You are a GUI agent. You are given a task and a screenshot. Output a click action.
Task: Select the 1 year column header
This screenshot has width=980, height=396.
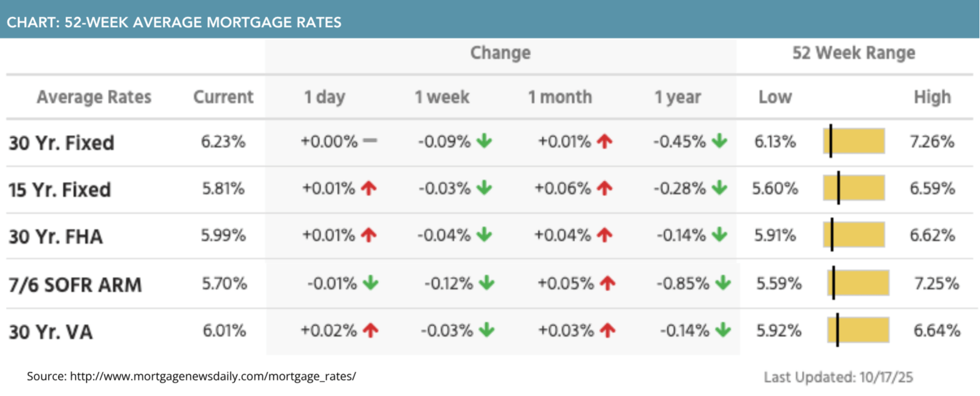click(677, 97)
